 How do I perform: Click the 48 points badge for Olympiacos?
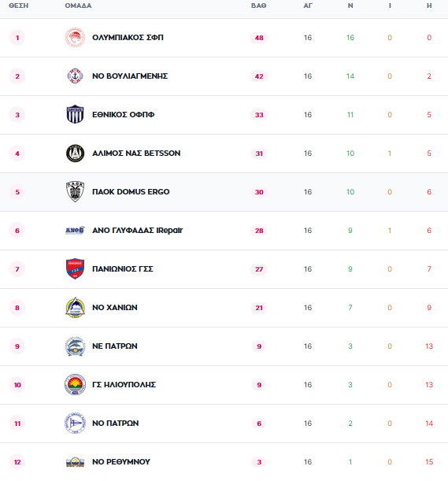tap(259, 38)
